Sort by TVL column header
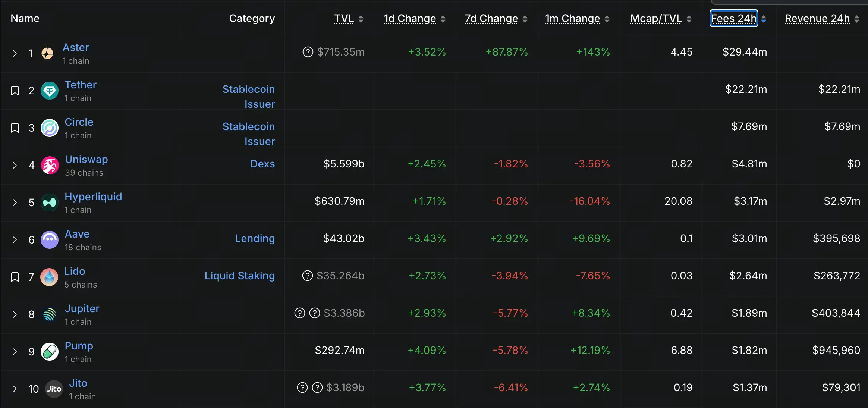 point(344,19)
